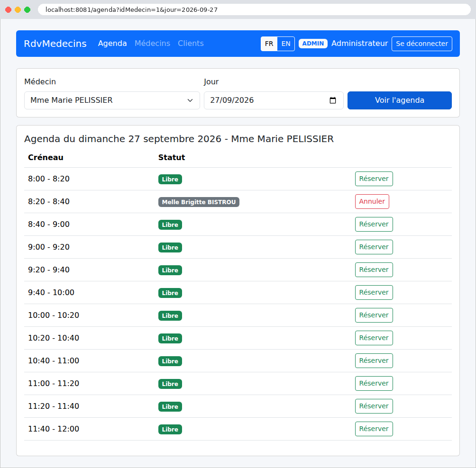Screen dimensions: 476x468
Task: Reserve the 11:20 - 11:40 slot
Action: [x=374, y=406]
